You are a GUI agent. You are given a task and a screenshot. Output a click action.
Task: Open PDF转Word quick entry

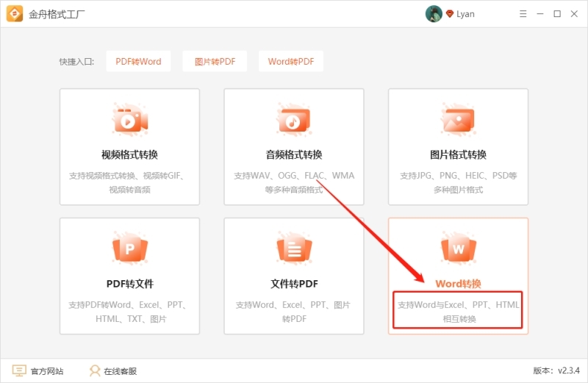(x=138, y=61)
